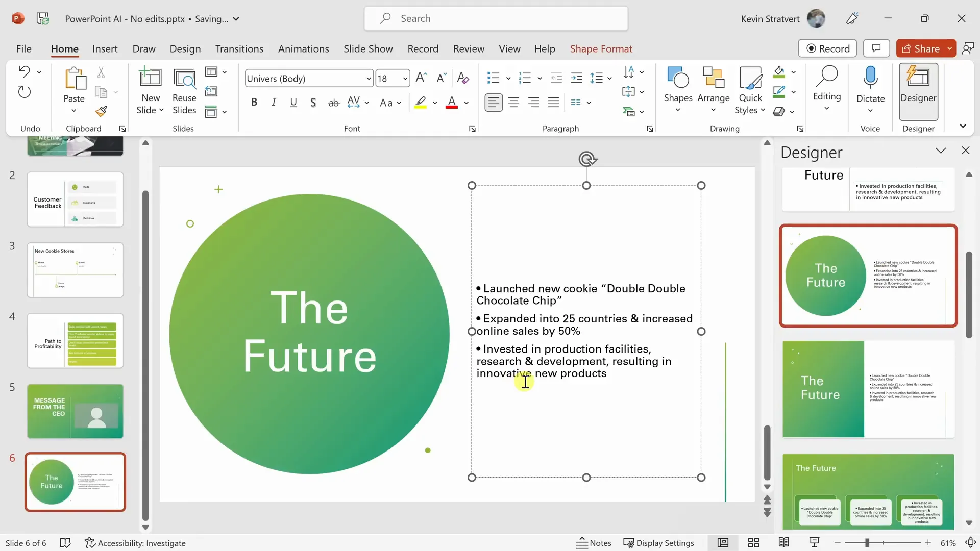Toggle Bold formatting

tap(254, 103)
